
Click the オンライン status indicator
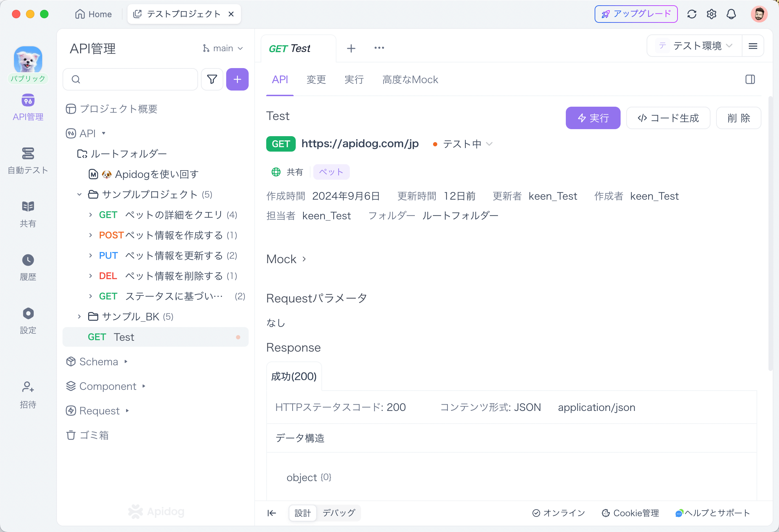click(559, 513)
